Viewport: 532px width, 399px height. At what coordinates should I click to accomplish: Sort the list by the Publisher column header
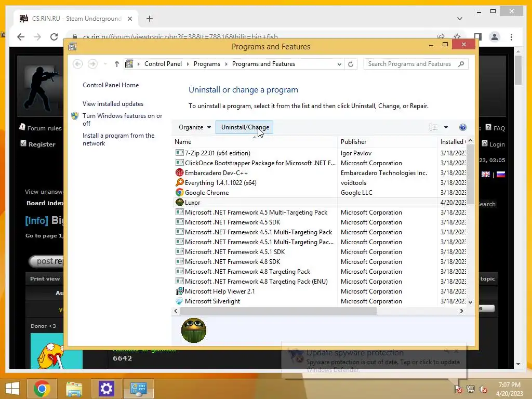(x=388, y=142)
